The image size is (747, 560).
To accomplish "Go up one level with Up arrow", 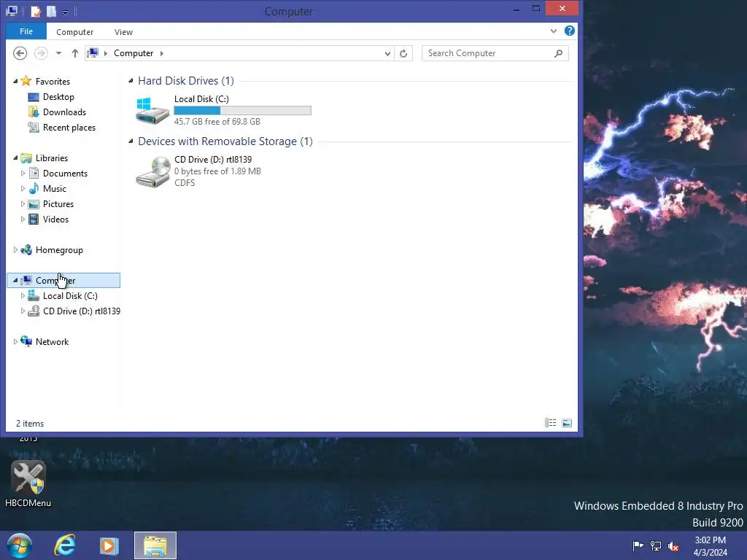I will [75, 53].
